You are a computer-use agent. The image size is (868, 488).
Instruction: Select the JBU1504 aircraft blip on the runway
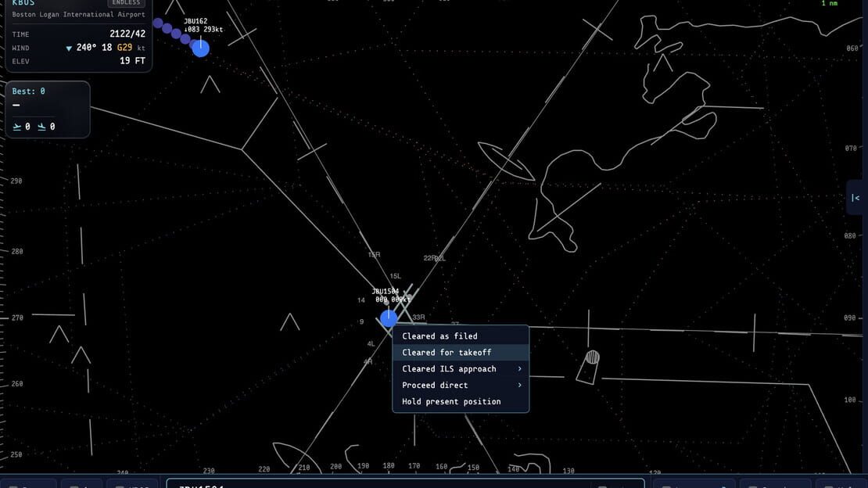point(389,318)
